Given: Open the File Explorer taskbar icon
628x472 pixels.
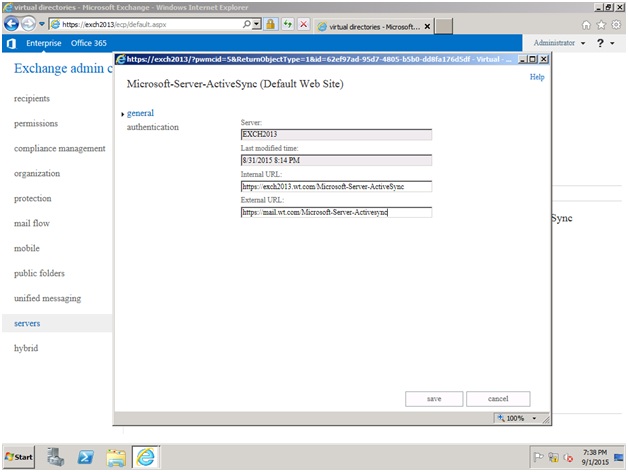Looking at the screenshot, I should coord(116,458).
